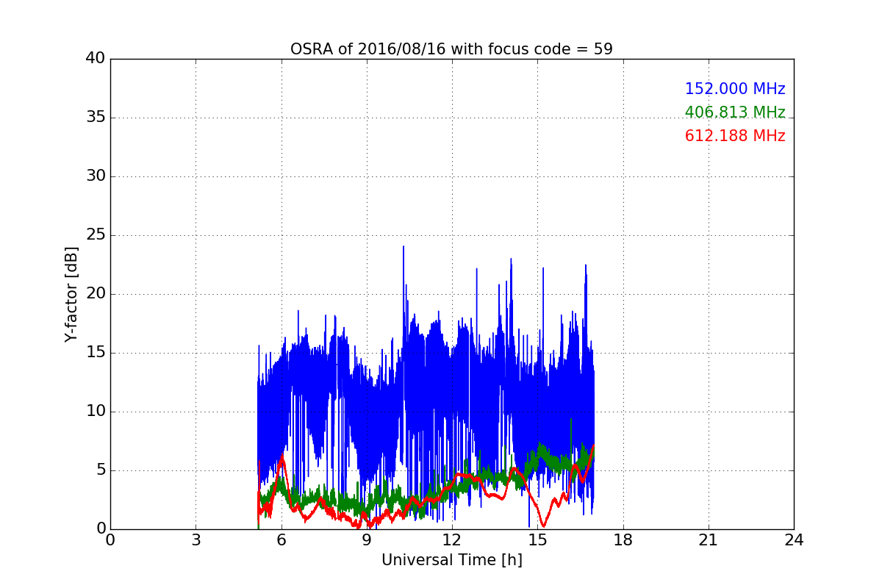Select the green '406.813 MHz' legend label
Screen dimensions: 882x588
[735, 112]
